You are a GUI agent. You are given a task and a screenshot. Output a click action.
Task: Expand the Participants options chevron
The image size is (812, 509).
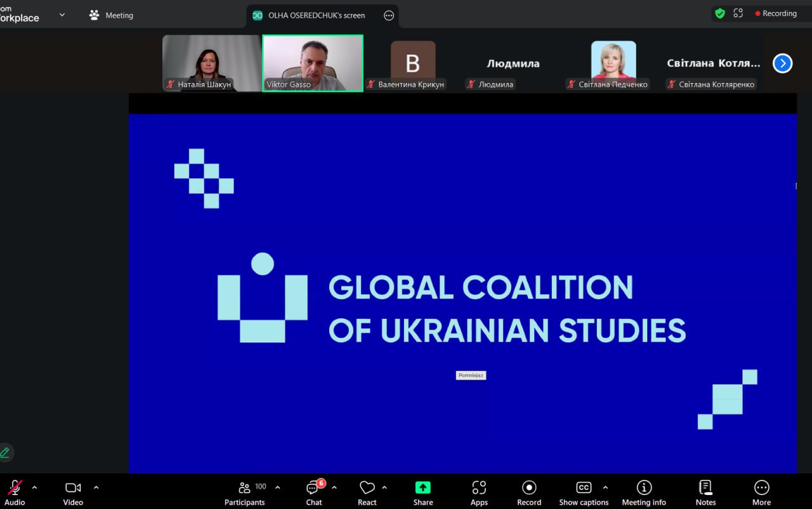[x=277, y=487]
